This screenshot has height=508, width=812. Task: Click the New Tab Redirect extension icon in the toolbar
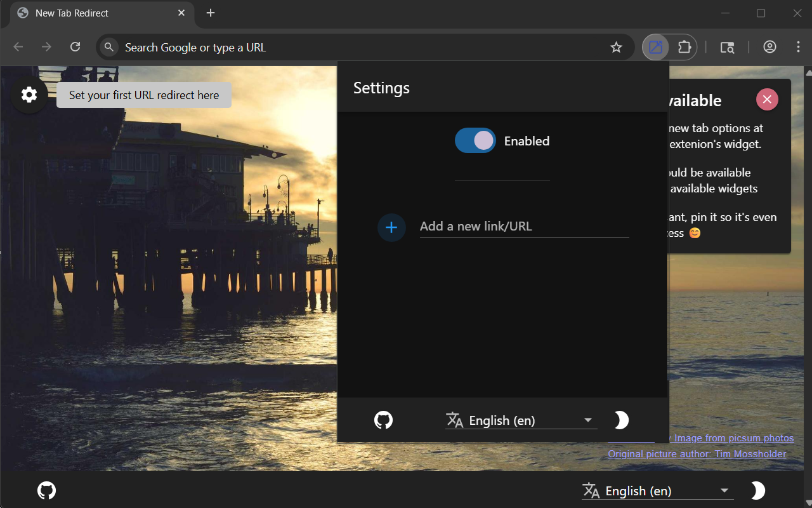pos(655,46)
